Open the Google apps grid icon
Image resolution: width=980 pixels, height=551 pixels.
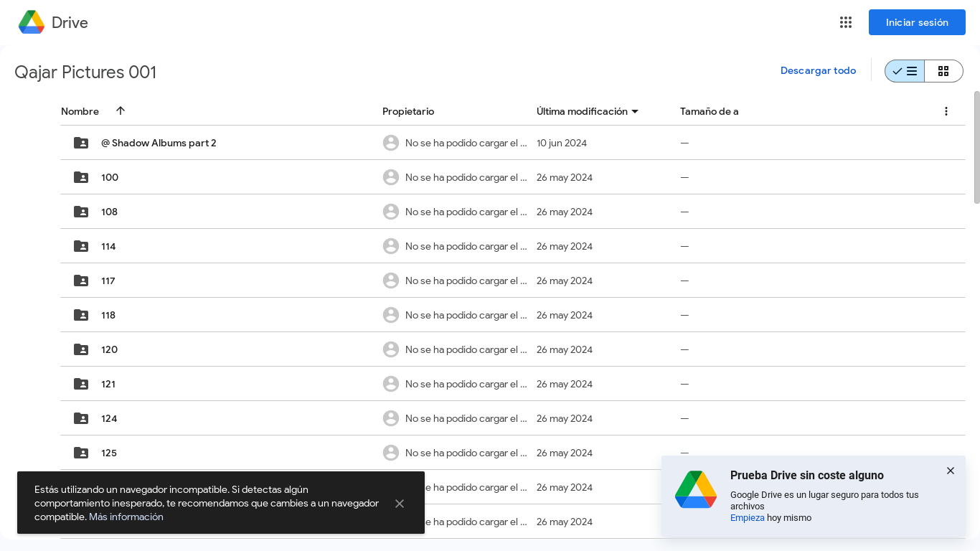[x=846, y=22]
